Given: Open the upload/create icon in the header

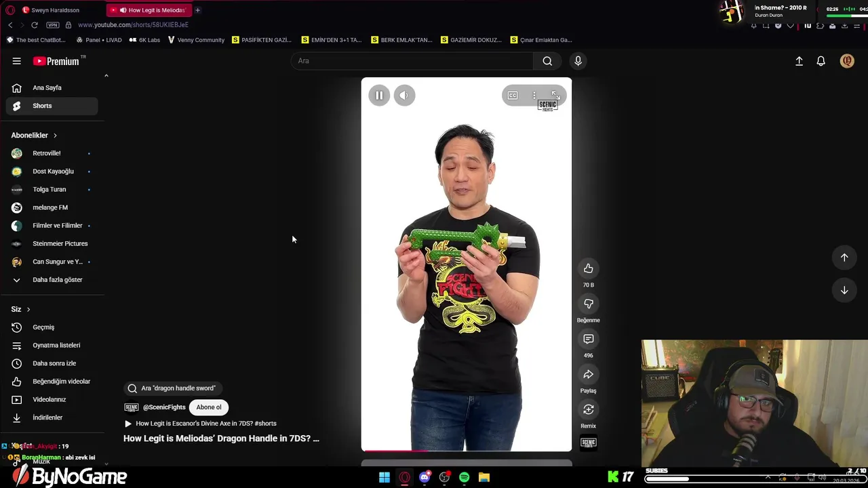Looking at the screenshot, I should [799, 61].
